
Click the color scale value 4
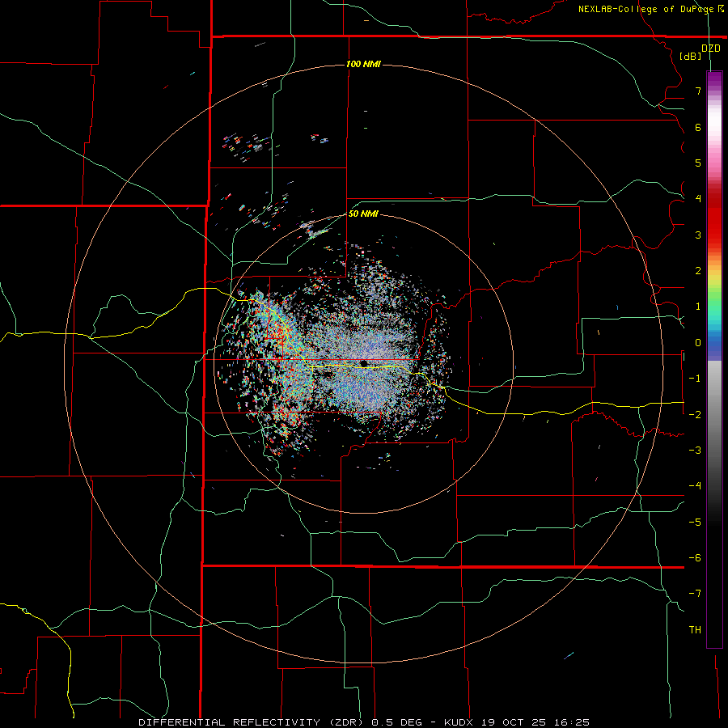(x=698, y=199)
